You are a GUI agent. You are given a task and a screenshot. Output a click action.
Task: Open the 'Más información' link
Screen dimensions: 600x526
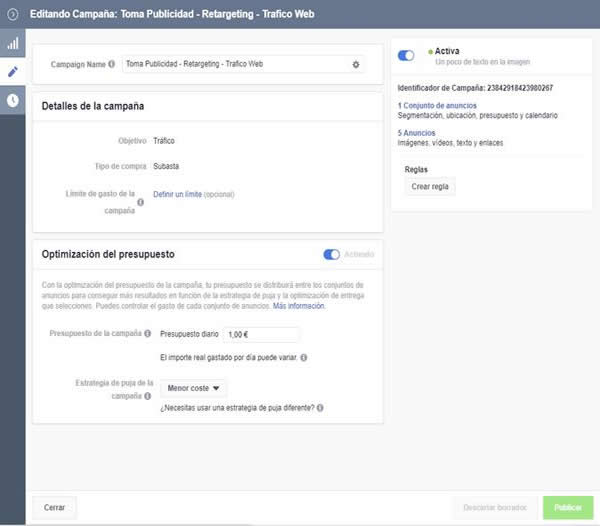[299, 306]
